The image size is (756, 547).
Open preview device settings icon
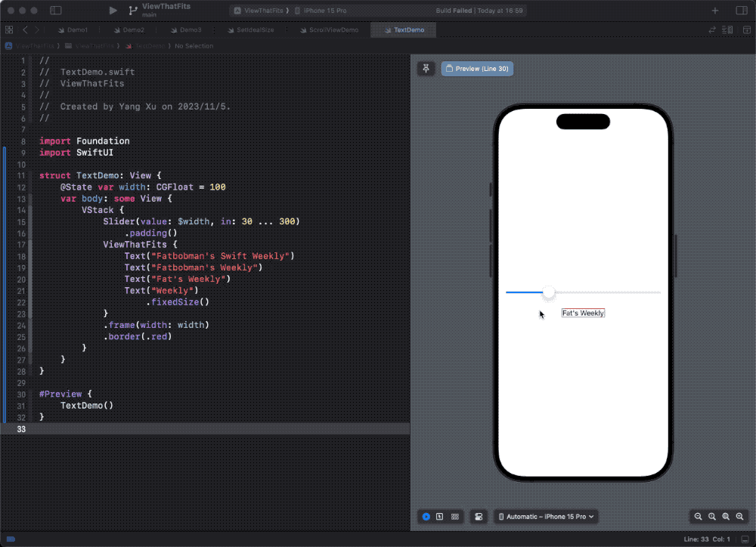point(479,516)
